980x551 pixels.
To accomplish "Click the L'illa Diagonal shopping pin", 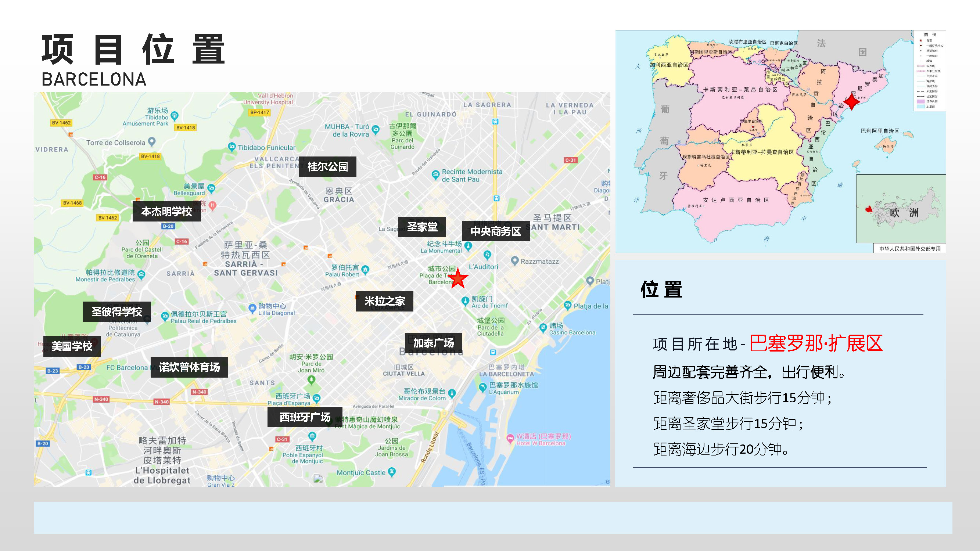I will coord(252,309).
